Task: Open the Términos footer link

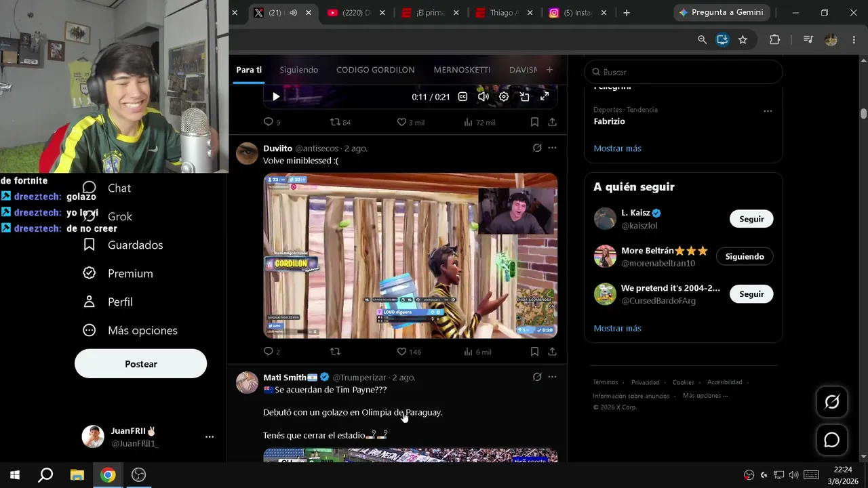Action: [606, 382]
